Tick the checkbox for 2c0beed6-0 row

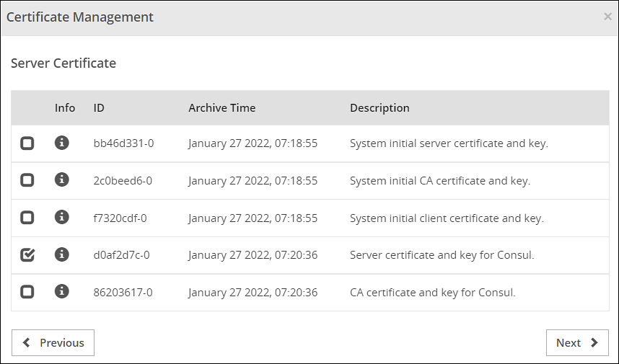click(27, 181)
